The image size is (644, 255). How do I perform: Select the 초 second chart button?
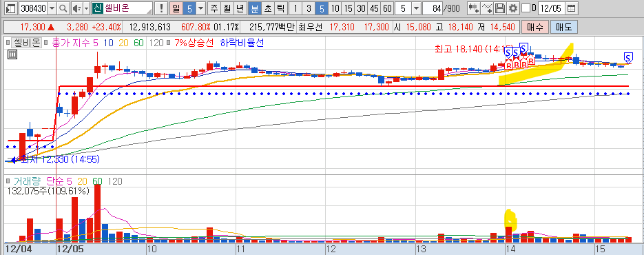267,8
